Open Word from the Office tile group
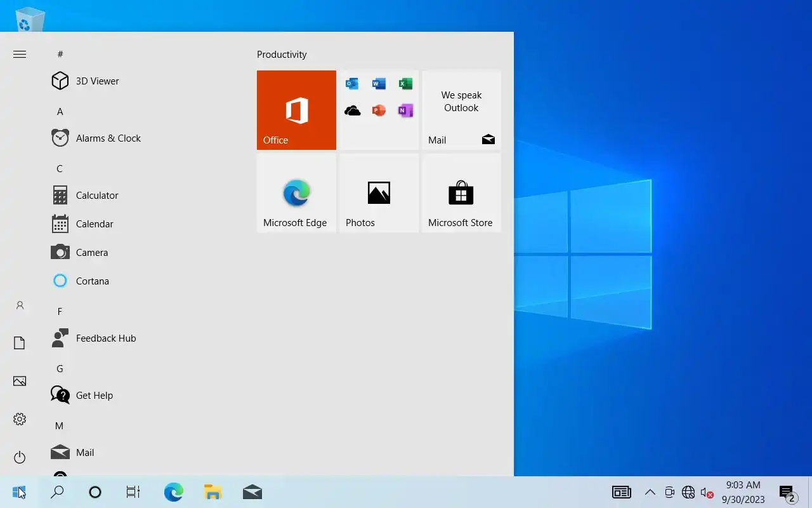 coord(379,84)
